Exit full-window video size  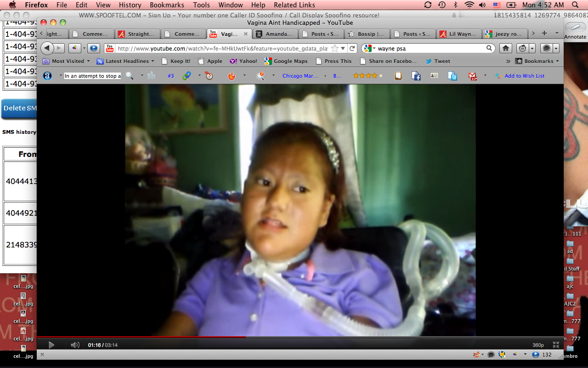(556, 345)
